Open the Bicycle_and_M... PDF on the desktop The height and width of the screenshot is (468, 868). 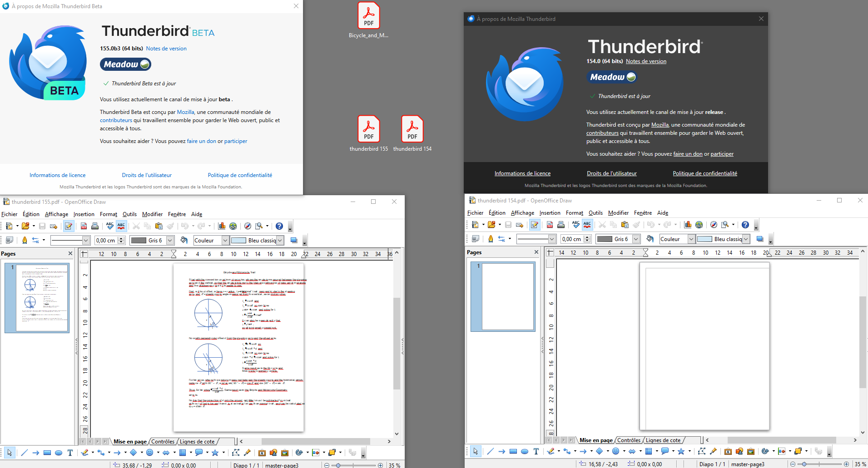click(368, 20)
